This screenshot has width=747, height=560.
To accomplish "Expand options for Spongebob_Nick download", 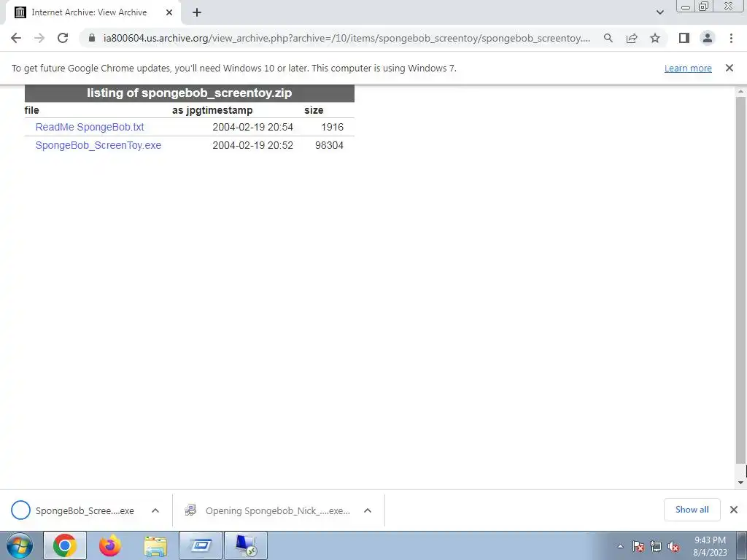I will tap(368, 510).
